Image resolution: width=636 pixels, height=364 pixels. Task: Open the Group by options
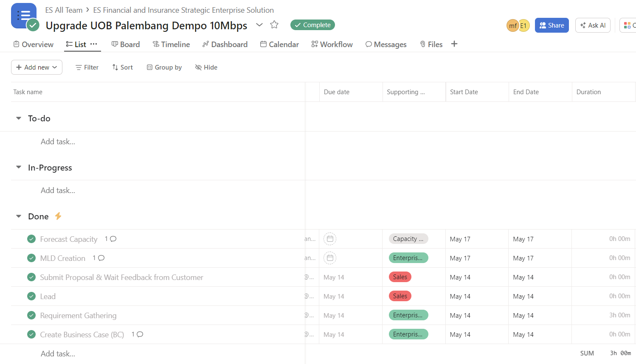pos(164,67)
